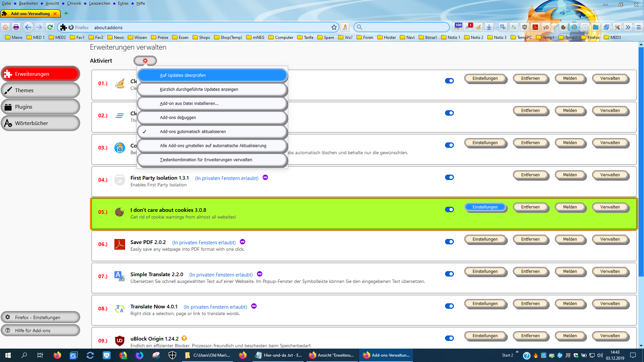Click the home icon in toolbar
Viewport: 644px width, 362px height.
(5, 27)
